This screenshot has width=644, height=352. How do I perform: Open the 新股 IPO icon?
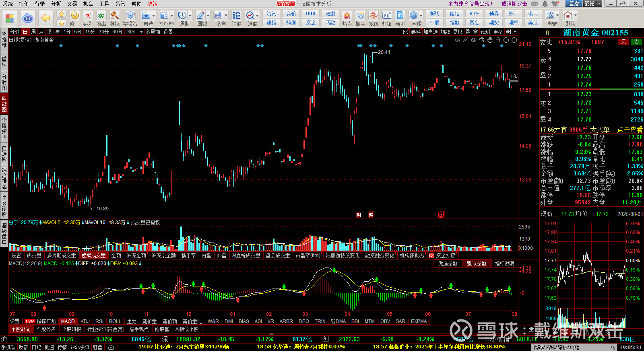pyautogui.click(x=400, y=15)
